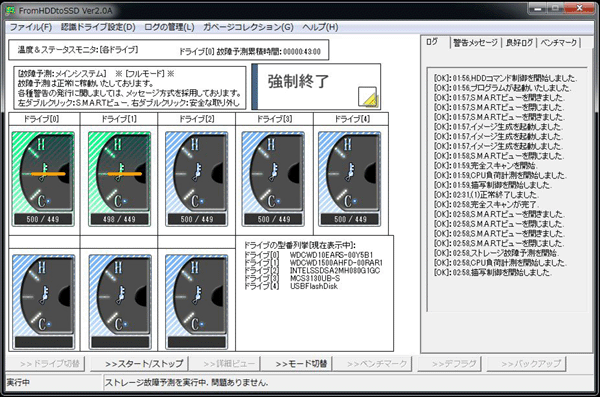Viewport: 600px width, 397px height.
Task: Click the USBFlashDisk model entry
Action: (314, 286)
